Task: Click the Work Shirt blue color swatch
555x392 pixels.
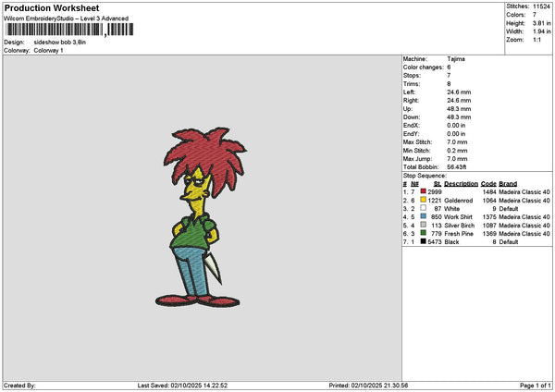Action: [x=423, y=216]
